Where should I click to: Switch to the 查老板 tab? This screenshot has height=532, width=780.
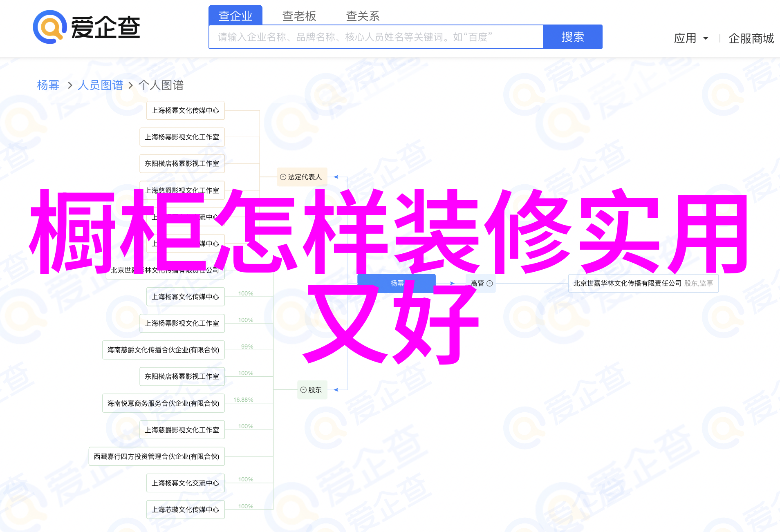coord(299,16)
